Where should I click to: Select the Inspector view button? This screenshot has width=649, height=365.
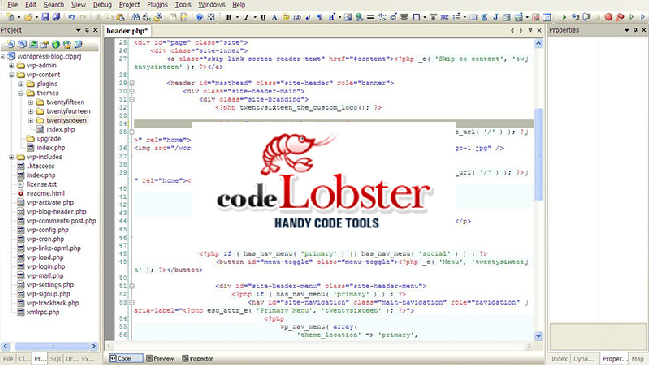[198, 358]
